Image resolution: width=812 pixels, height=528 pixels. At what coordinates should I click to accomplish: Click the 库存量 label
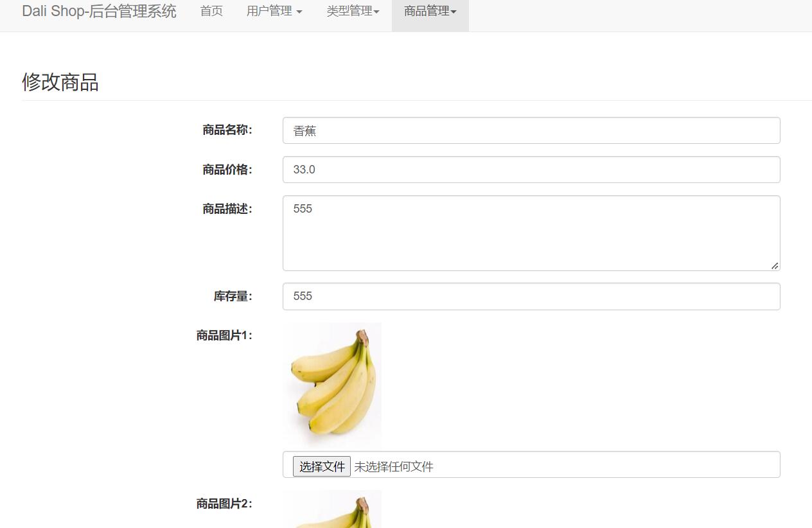[233, 296]
